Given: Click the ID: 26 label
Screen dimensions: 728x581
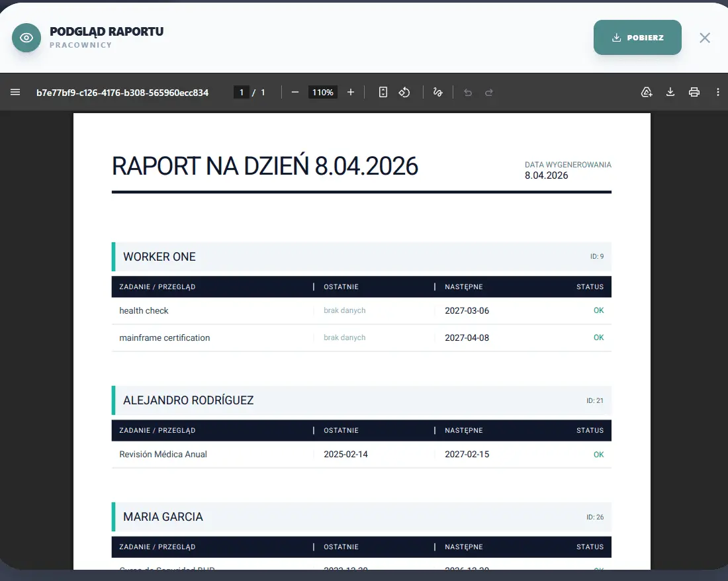Looking at the screenshot, I should click(595, 517).
